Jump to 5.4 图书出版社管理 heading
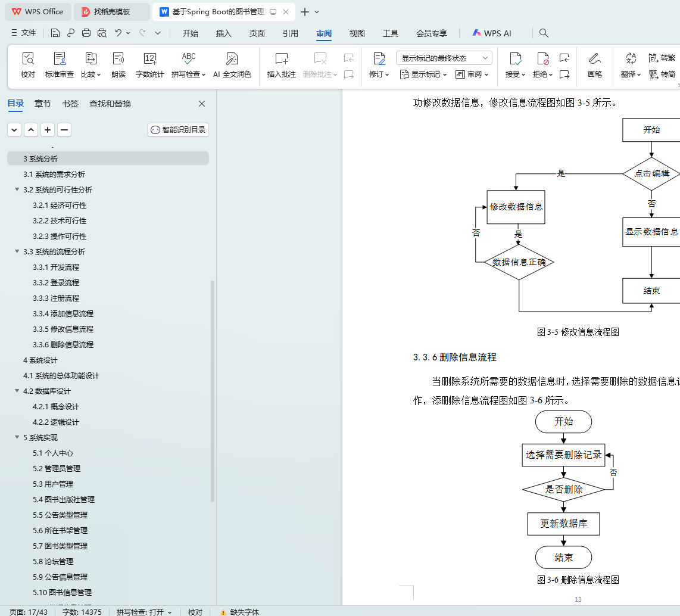 tap(64, 499)
